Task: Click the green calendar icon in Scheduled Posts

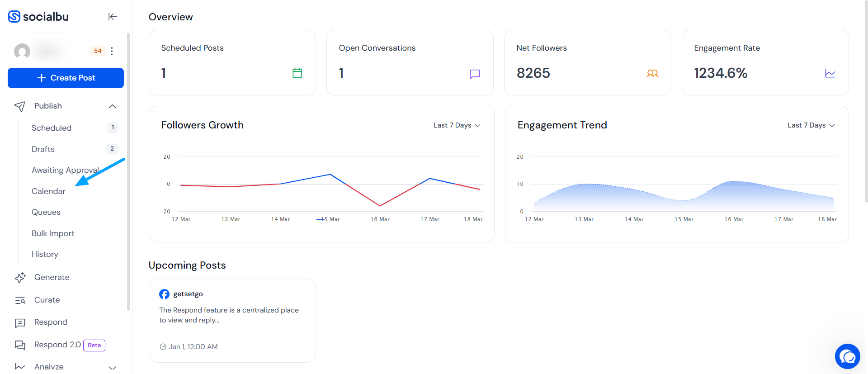Action: click(x=297, y=73)
